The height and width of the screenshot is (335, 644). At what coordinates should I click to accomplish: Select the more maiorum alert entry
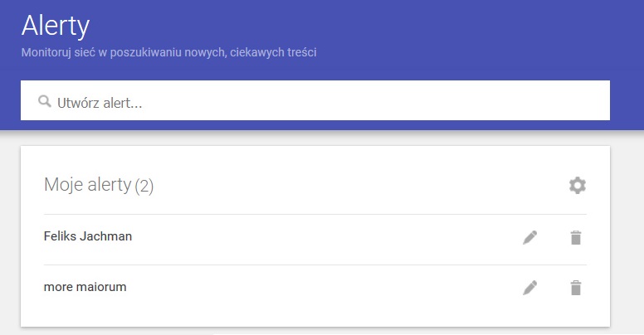[x=85, y=287]
